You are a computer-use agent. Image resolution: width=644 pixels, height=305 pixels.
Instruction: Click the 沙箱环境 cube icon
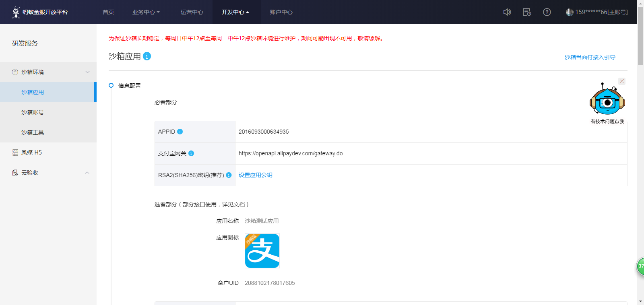(x=15, y=72)
